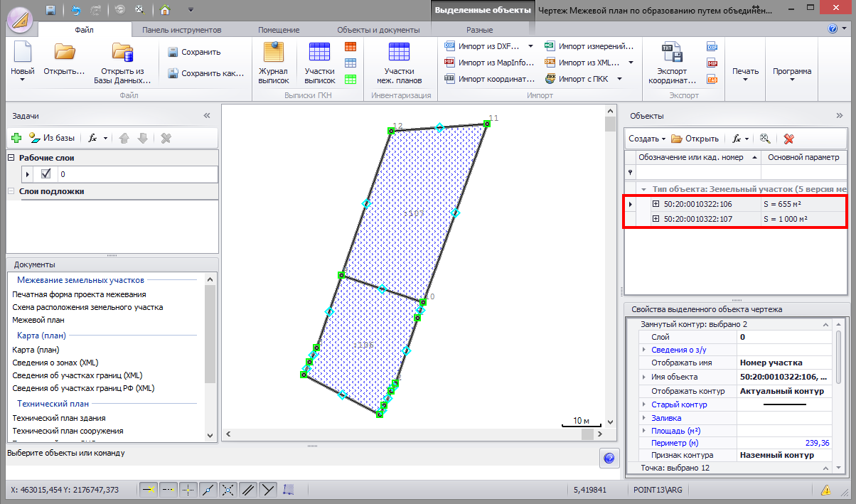The height and width of the screenshot is (504, 856).
Task: Click Экспорт координат icon
Action: (x=672, y=63)
